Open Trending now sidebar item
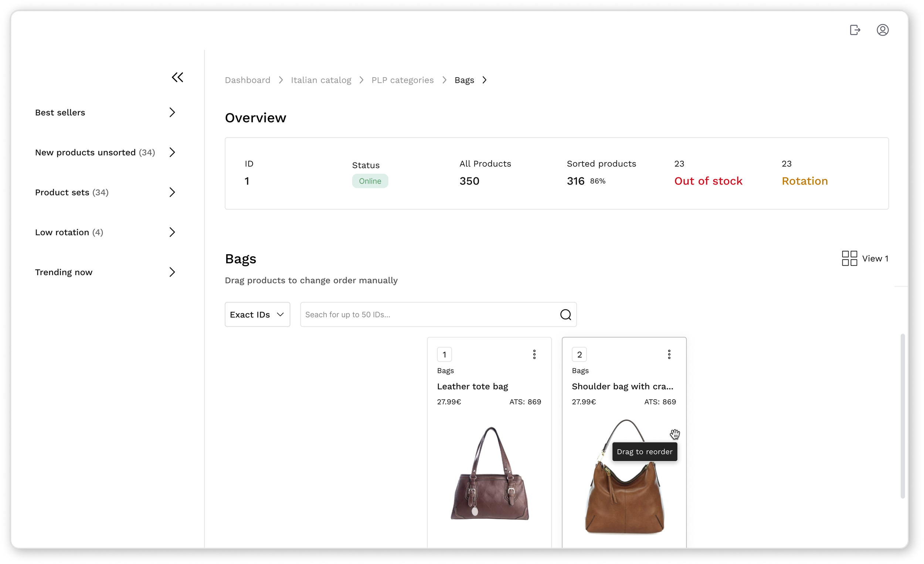 coord(172,272)
